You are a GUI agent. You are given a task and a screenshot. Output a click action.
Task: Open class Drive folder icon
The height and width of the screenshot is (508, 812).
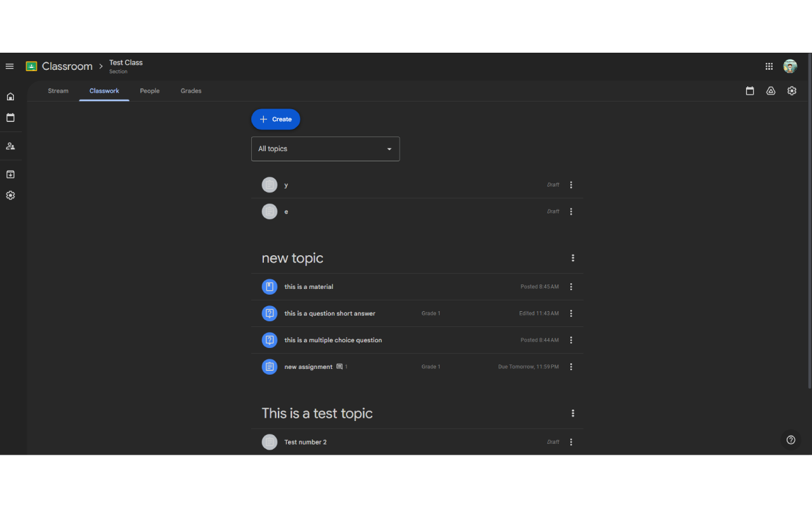coord(771,91)
